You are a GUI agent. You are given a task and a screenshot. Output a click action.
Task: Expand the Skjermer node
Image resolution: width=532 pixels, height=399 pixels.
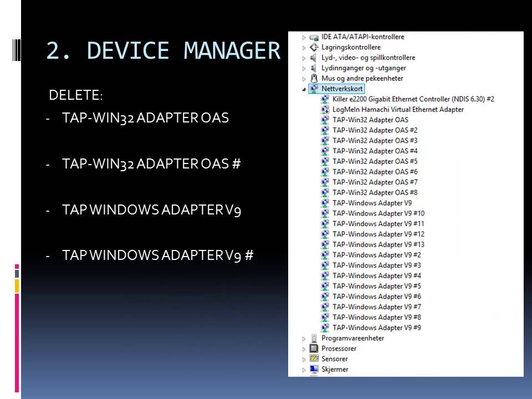(x=304, y=370)
